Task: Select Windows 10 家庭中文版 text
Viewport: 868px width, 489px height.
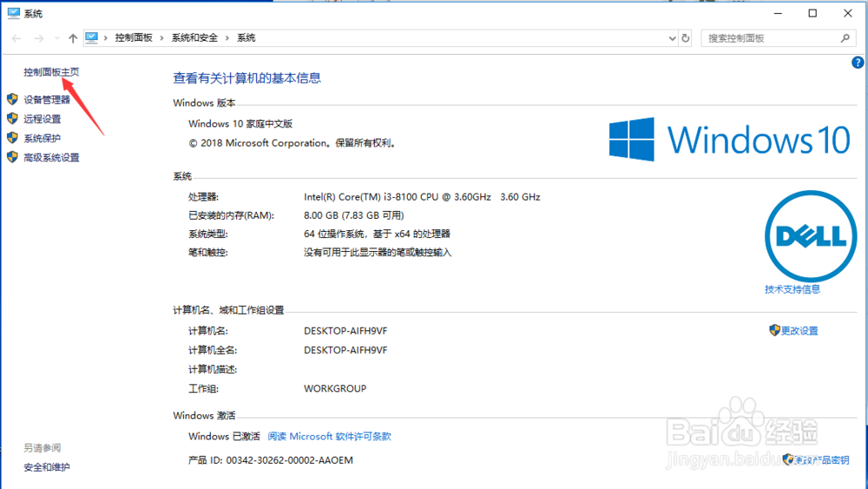Action: [240, 123]
